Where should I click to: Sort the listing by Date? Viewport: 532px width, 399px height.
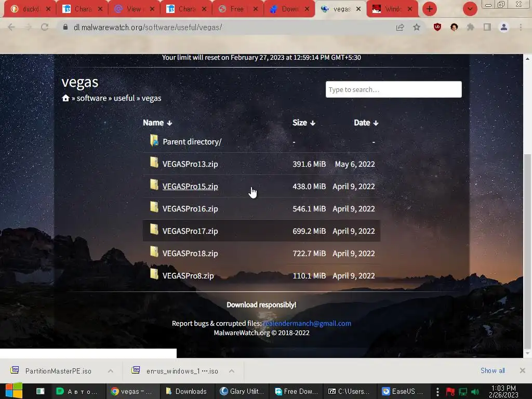point(366,123)
